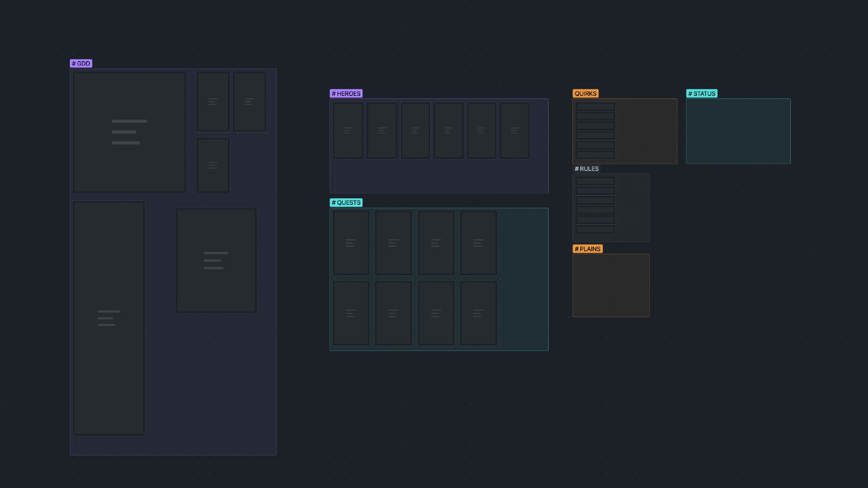Select the teal STATUS label
This screenshot has width=868, height=488.
pyautogui.click(x=701, y=94)
